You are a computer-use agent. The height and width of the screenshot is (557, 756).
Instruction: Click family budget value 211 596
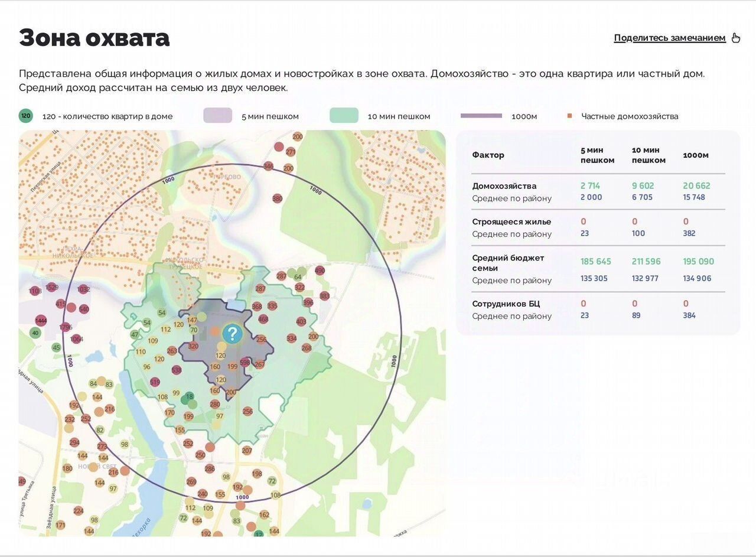(646, 261)
